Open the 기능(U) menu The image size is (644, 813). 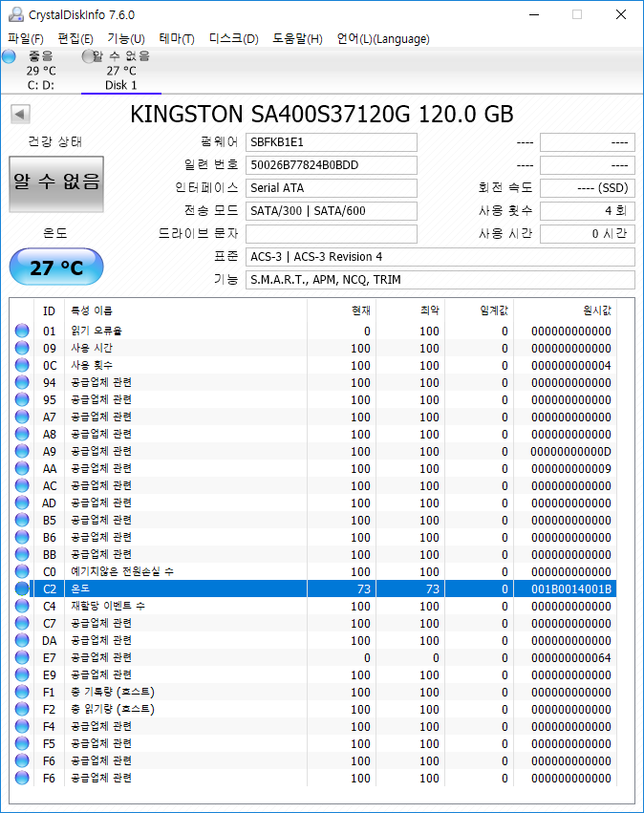(126, 39)
